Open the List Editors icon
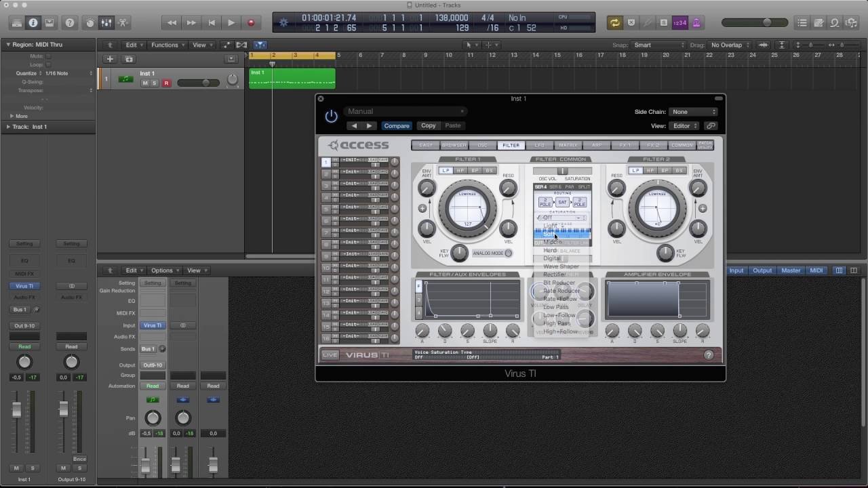The width and height of the screenshot is (868, 488). point(802,22)
